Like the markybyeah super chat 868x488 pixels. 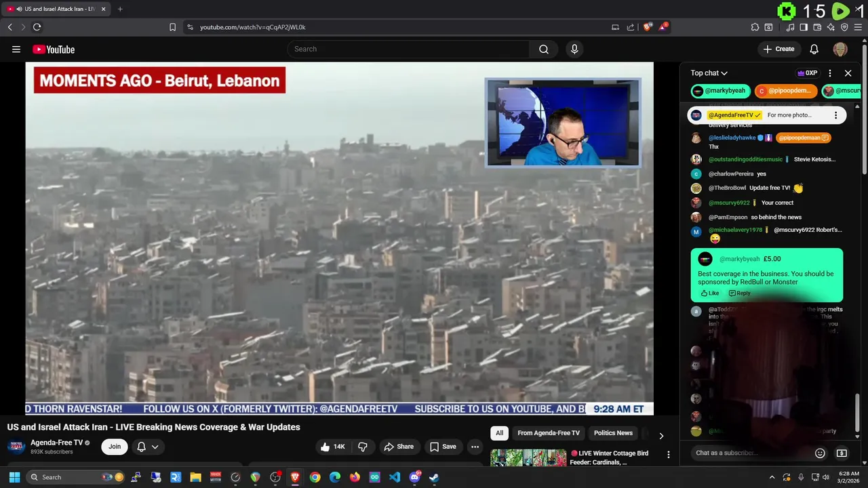pos(710,293)
